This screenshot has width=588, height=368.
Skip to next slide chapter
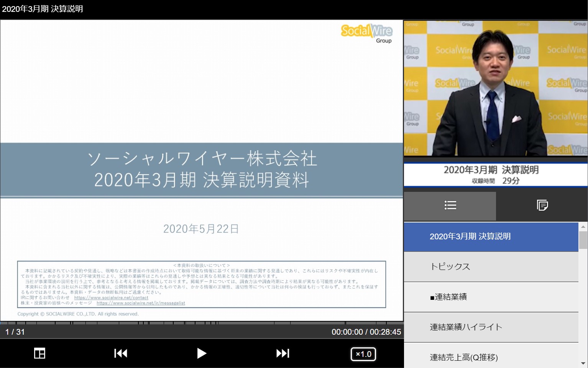point(283,353)
